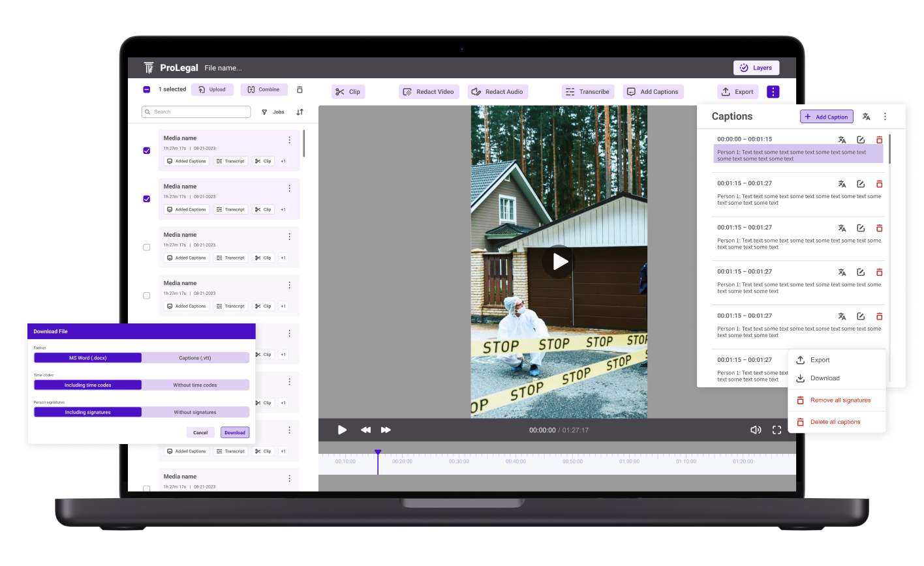Screen dimensions: 924x566
Task: Edit the fifth caption entry
Action: (x=861, y=316)
